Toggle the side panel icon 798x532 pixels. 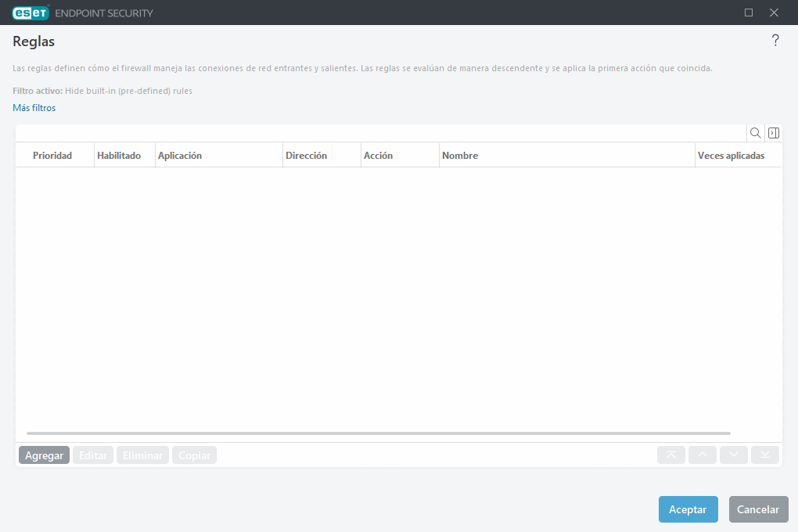point(773,133)
